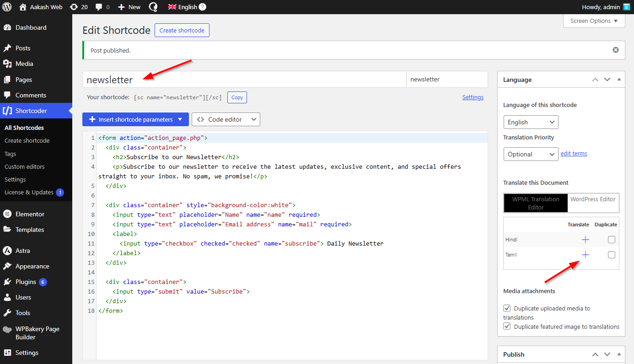
Task: Open Pages in sidebar
Action: pos(36,80)
